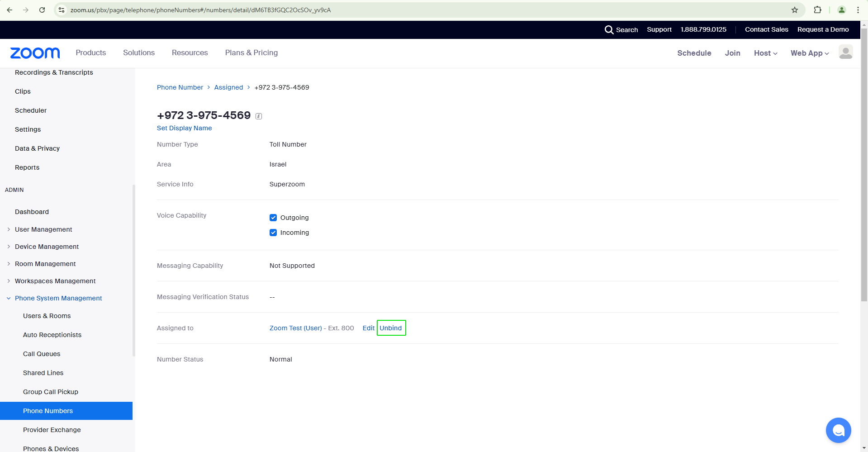Open the user profile avatar
The height and width of the screenshot is (452, 868).
(845, 52)
